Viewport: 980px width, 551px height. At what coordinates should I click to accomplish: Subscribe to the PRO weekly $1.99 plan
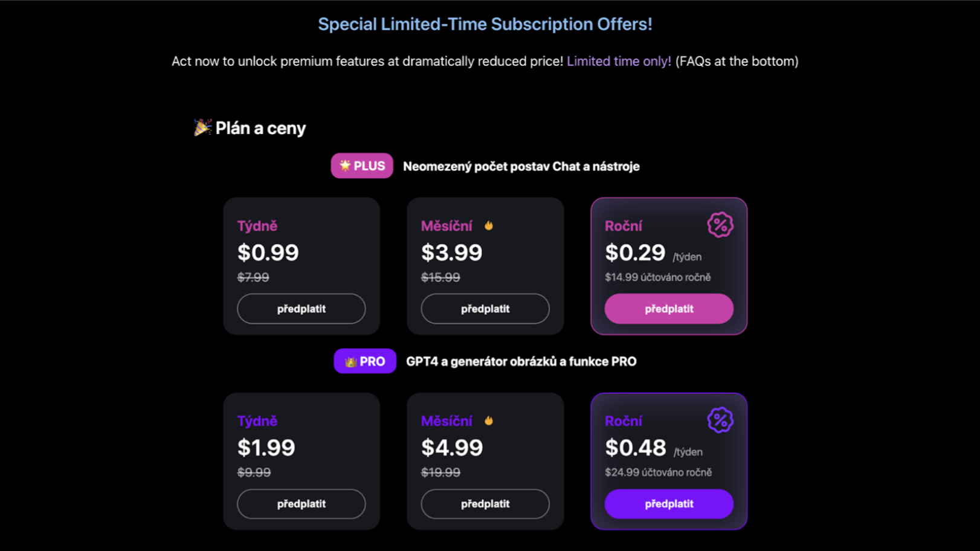pos(301,504)
